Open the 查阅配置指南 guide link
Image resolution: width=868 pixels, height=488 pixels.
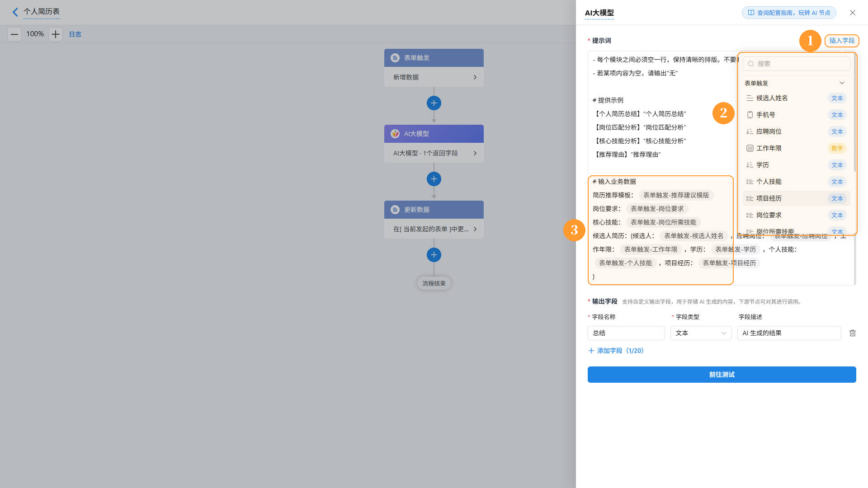789,13
